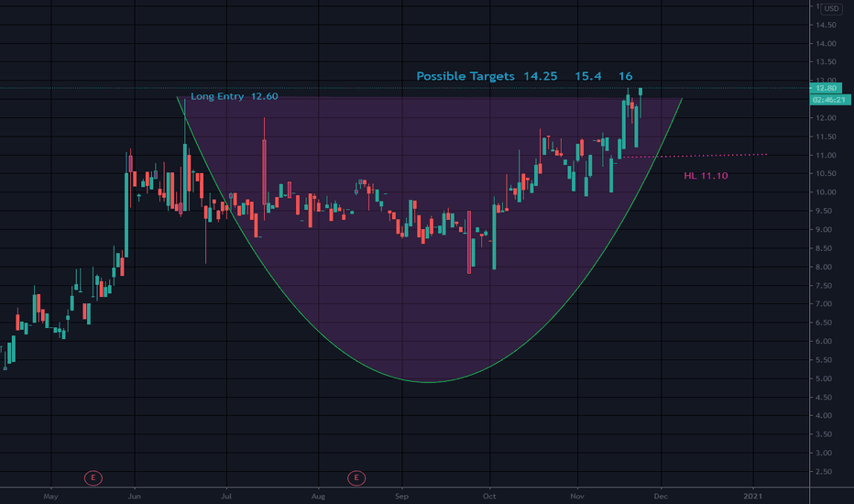
Task: Click the 8.00 price axis label
Action: click(826, 267)
